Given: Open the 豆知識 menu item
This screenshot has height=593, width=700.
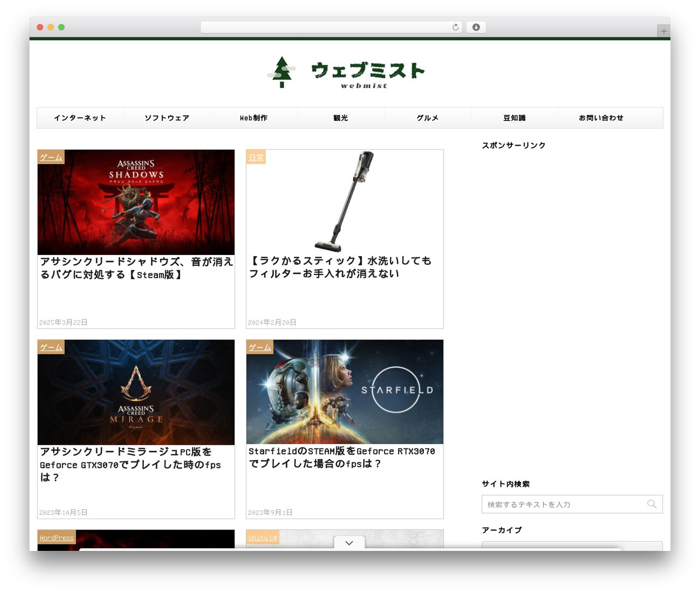Looking at the screenshot, I should (x=515, y=118).
